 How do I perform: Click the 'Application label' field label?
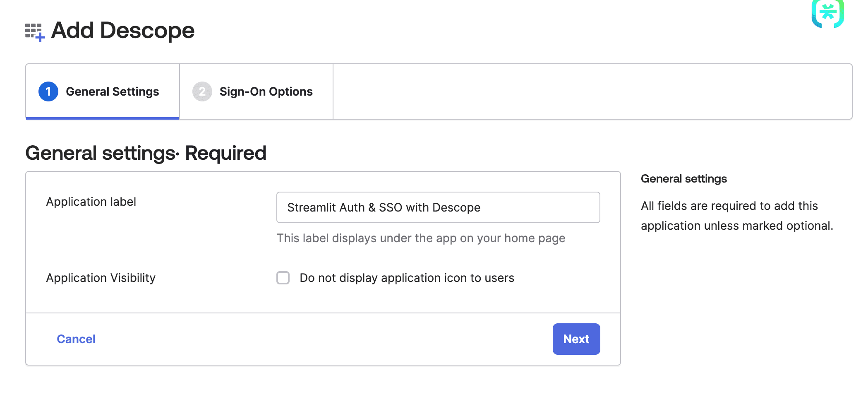(x=91, y=202)
